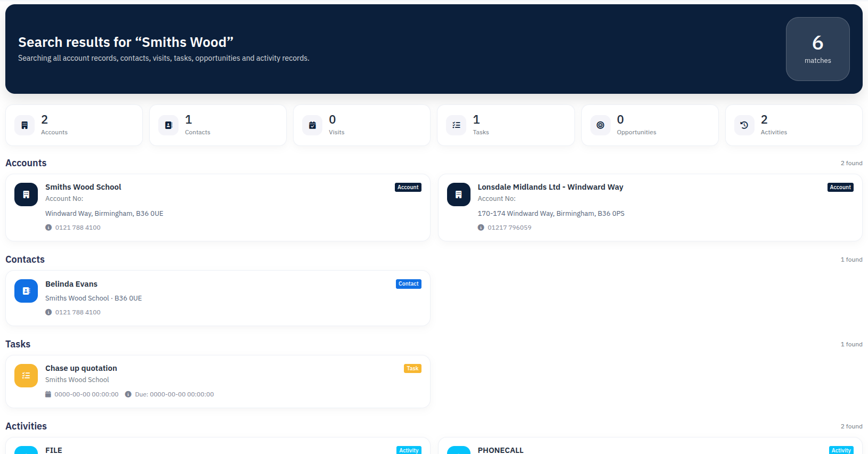Screen dimensions: 868x454
Task: Click the Tasks checklist summary icon
Action: click(456, 125)
